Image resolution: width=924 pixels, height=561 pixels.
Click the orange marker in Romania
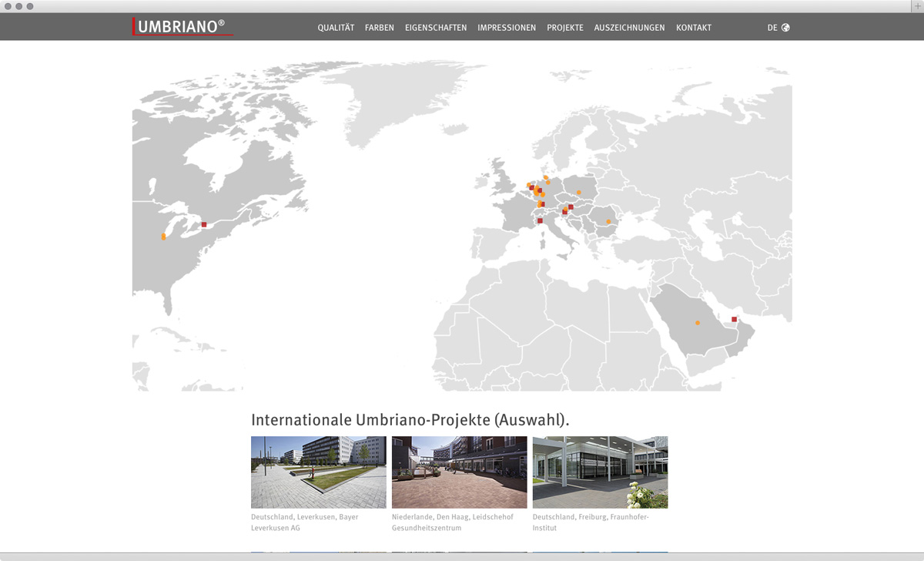point(608,222)
